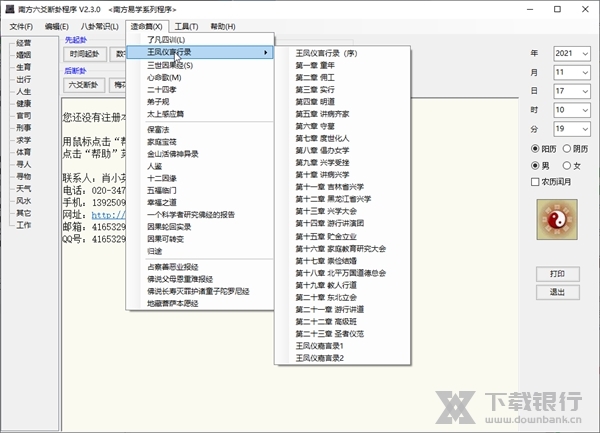Open the 编辑(E) menu
The width and height of the screenshot is (600, 433).
click(57, 26)
